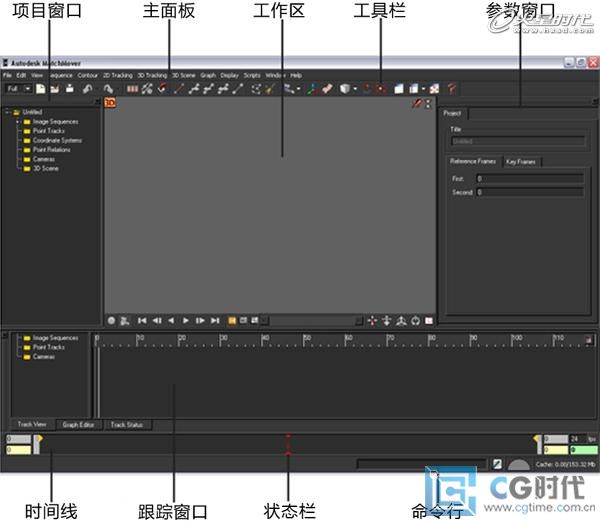Select Coordinate Systems folder
Viewport: 600px width, 521px height.
(57, 140)
